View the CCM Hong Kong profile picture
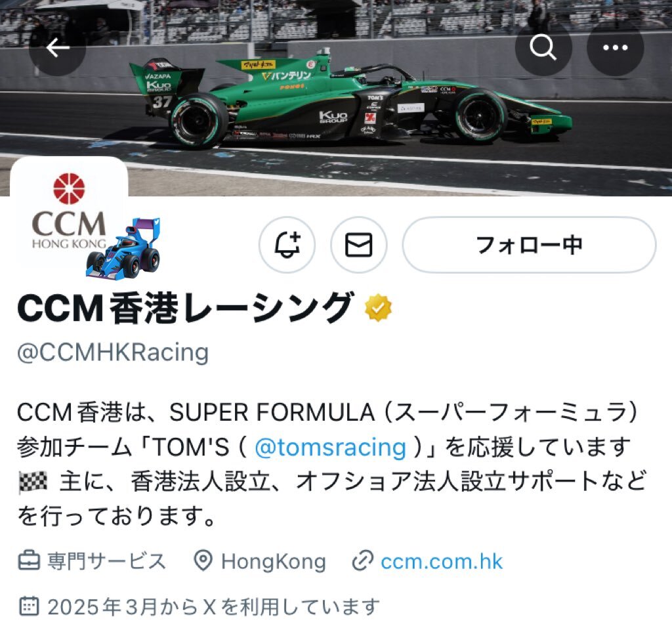Image resolution: width=672 pixels, height=636 pixels. pyautogui.click(x=69, y=213)
